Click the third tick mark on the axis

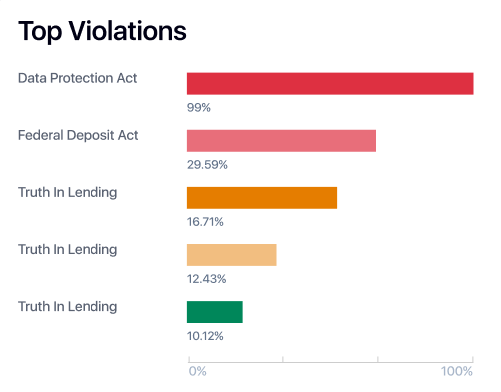[x=378, y=359]
